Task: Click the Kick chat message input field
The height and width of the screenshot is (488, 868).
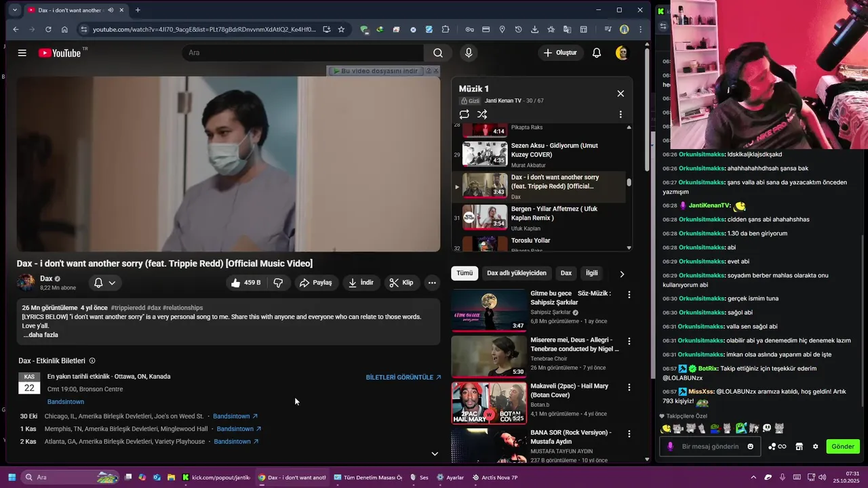Action: point(710,447)
